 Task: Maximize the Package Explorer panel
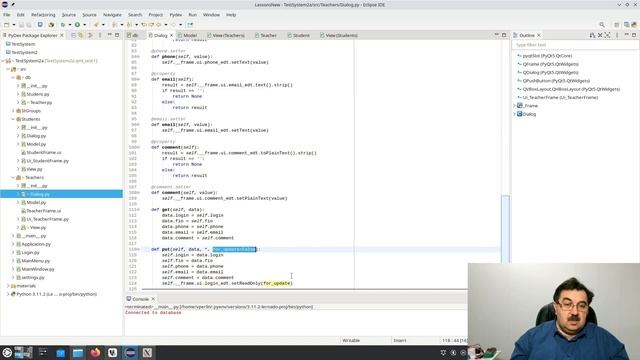tap(117, 36)
